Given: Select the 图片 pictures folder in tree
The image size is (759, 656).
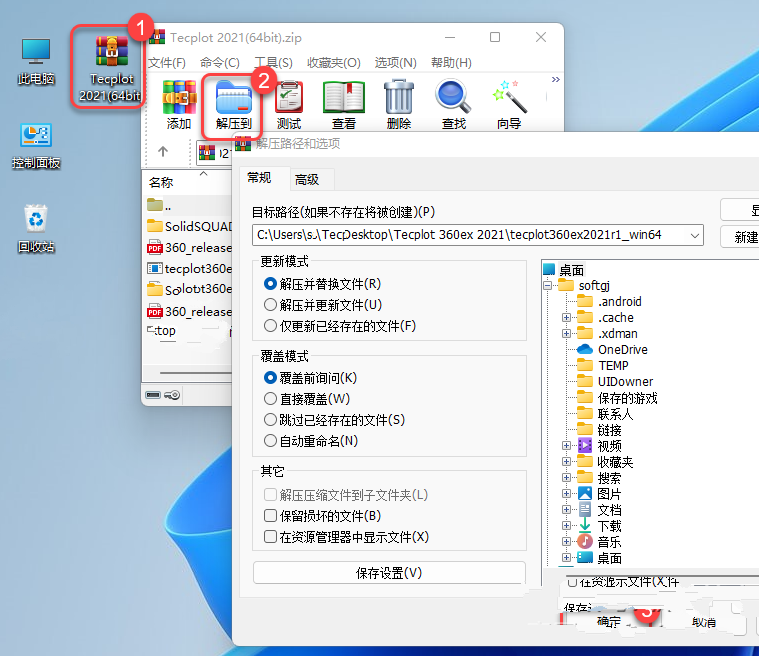Looking at the screenshot, I should (599, 494).
